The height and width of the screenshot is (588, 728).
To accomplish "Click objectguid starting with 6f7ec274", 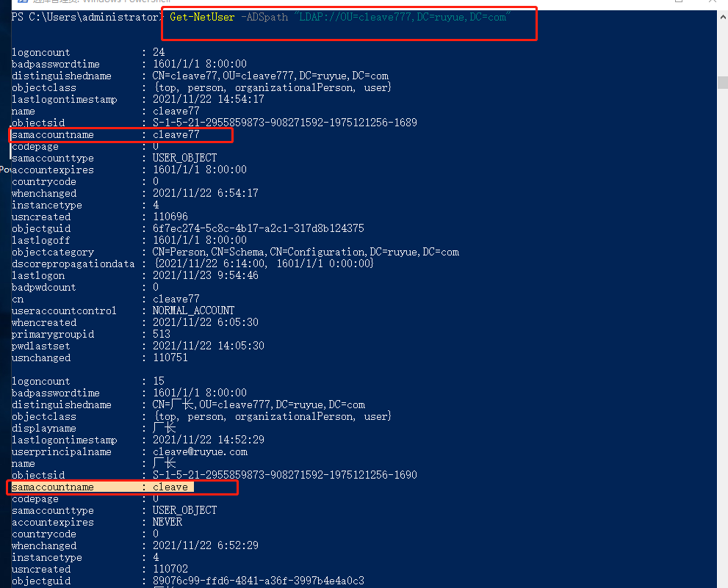I will pos(258,228).
